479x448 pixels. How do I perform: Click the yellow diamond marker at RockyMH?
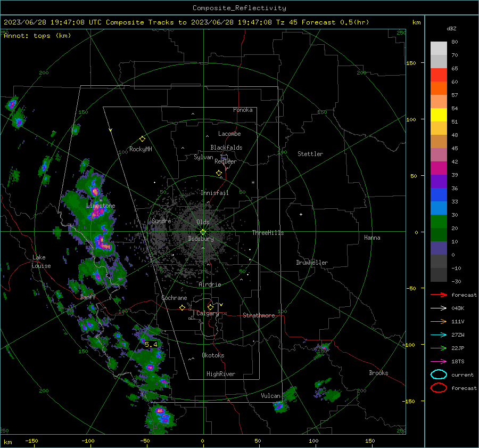click(x=142, y=139)
